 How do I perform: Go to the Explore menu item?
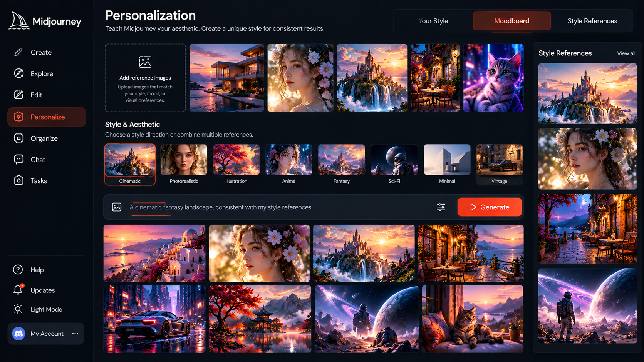[x=47, y=73]
